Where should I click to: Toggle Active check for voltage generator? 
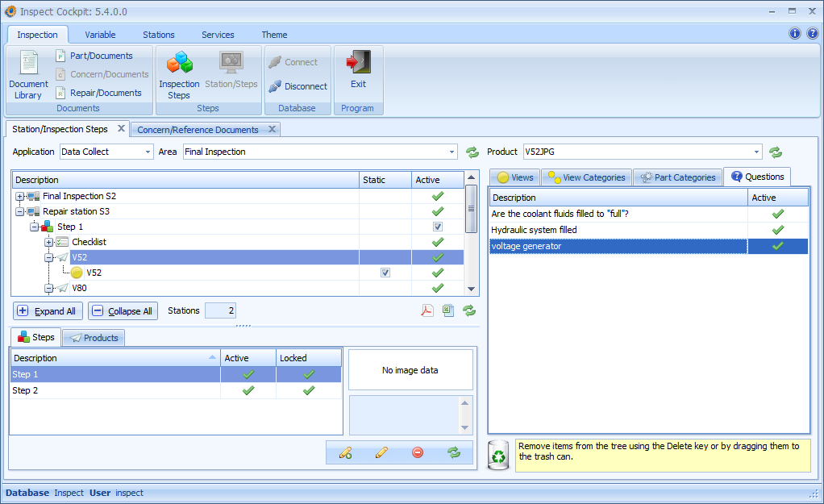(x=778, y=246)
